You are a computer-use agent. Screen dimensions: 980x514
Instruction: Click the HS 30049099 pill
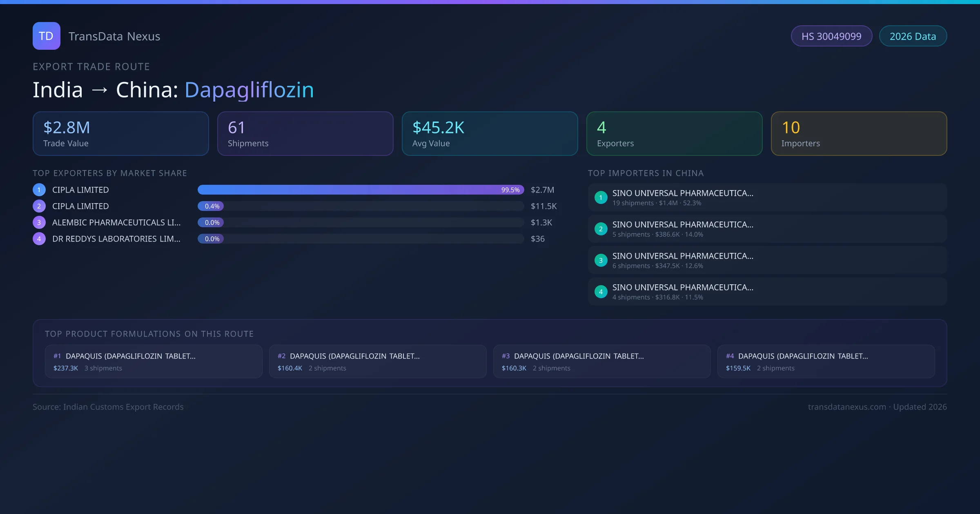(831, 36)
